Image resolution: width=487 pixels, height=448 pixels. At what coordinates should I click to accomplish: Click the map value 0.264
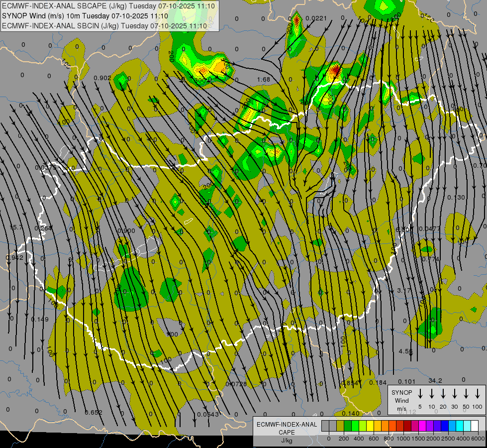[43, 228]
